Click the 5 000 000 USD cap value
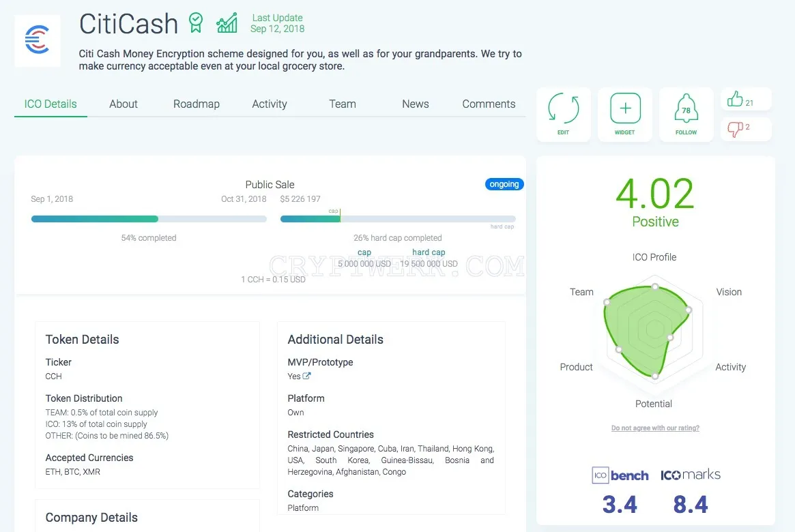This screenshot has height=532, width=795. pyautogui.click(x=364, y=264)
